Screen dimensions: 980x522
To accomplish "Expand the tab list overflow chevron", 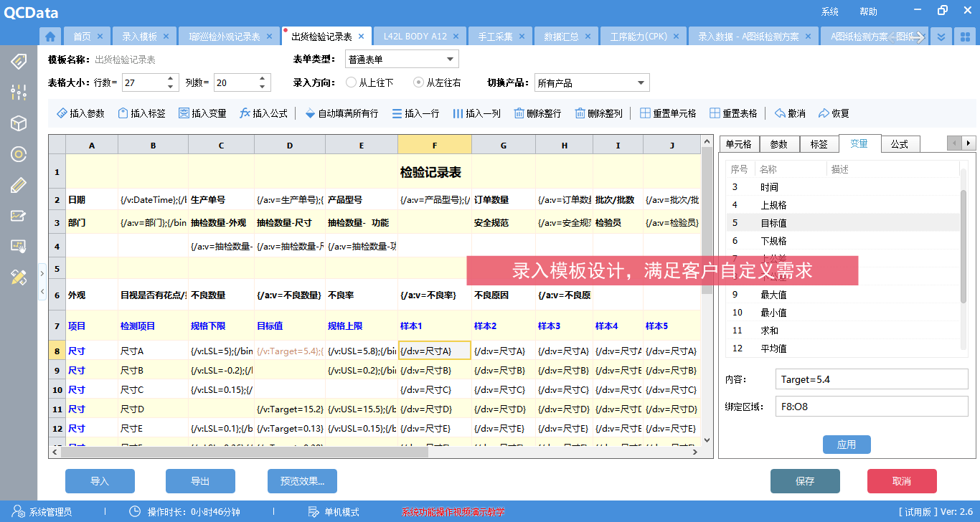I will click(x=942, y=37).
